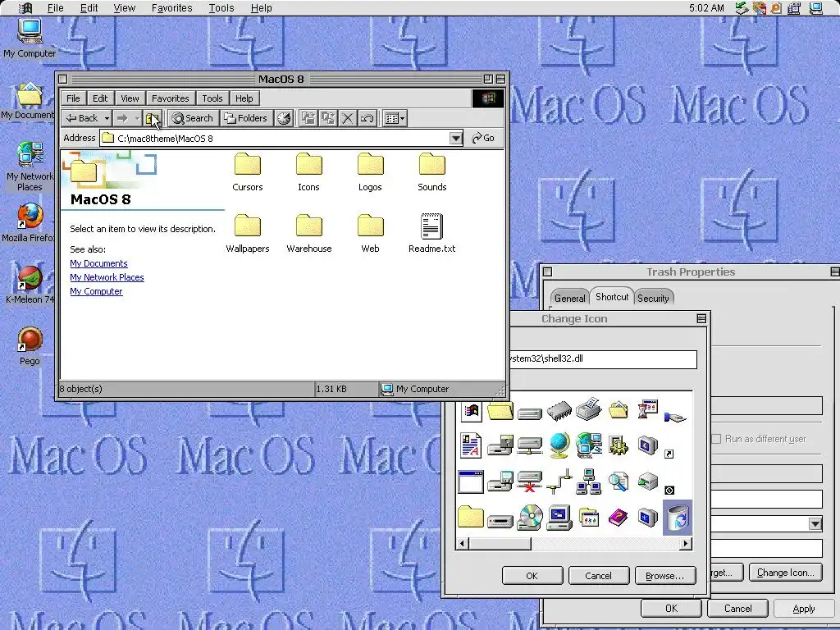Select the memory chip icon in Change Icon
This screenshot has width=840, height=630.
pyautogui.click(x=559, y=411)
